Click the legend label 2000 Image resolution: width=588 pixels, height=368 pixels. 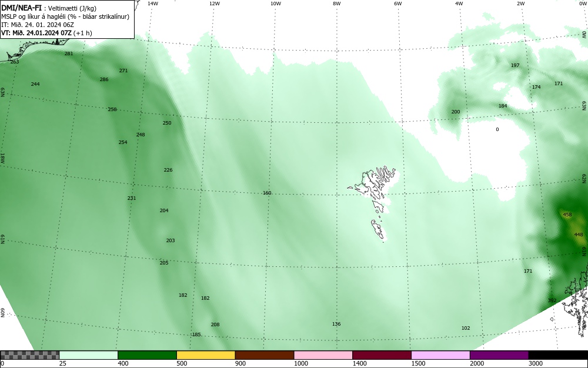(477, 363)
